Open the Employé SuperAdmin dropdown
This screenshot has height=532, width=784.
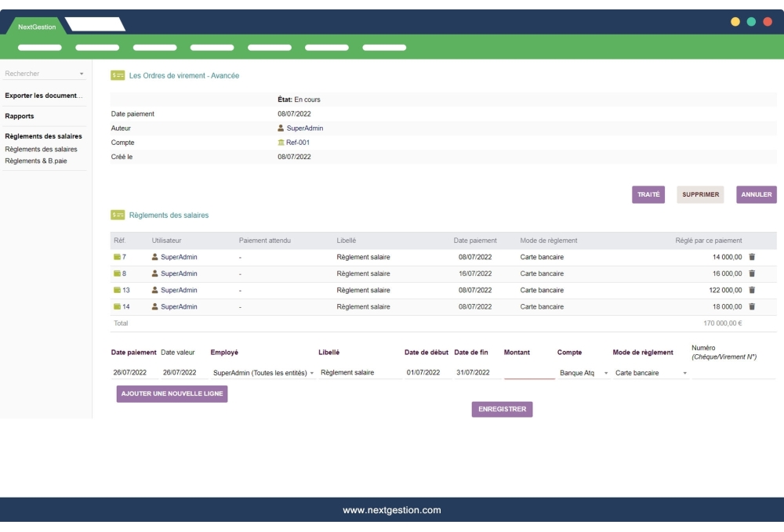click(x=312, y=373)
